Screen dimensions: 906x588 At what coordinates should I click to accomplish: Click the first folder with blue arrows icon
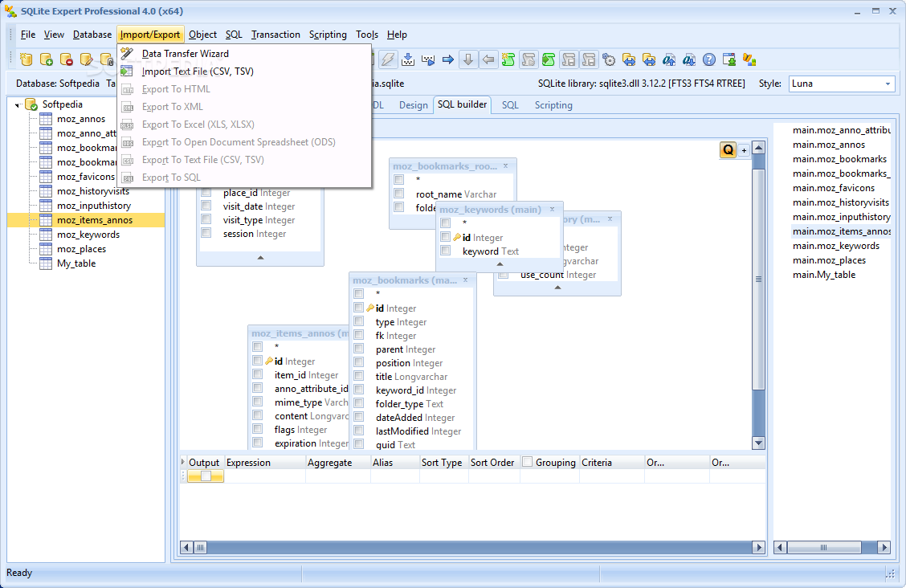[x=629, y=59]
